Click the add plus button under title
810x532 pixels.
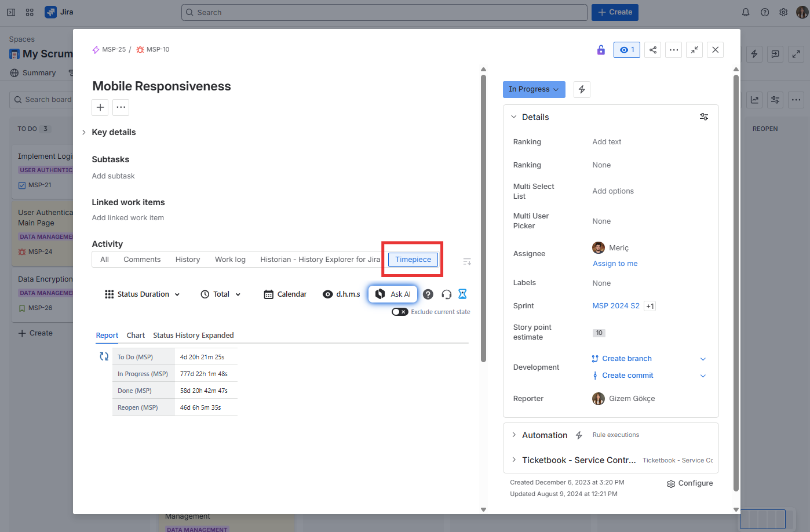coord(100,107)
